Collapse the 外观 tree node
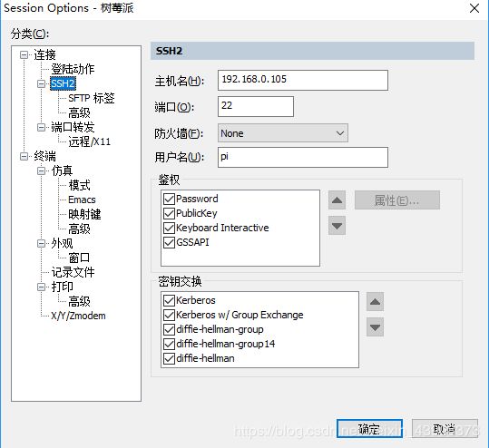The height and width of the screenshot is (448, 489). click(41, 243)
